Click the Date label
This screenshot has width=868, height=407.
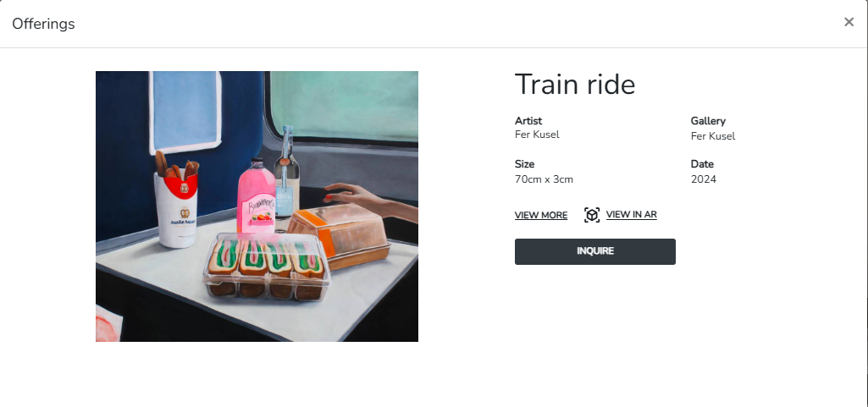[702, 163]
